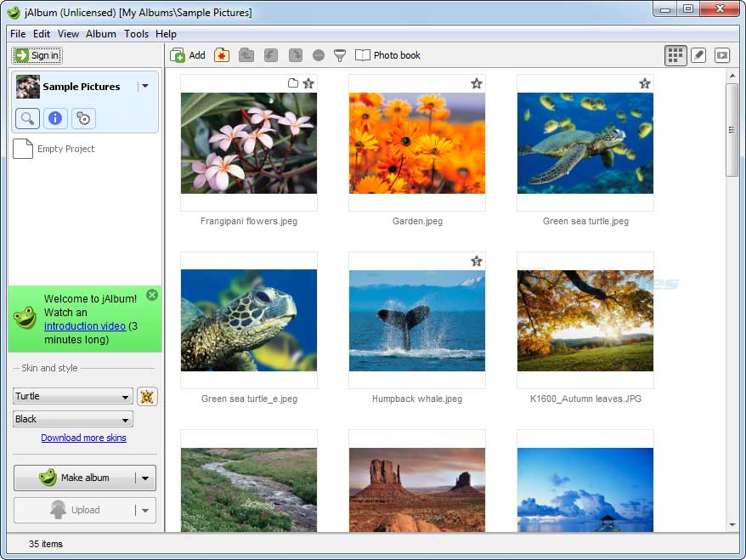Click the Download more skins link

click(83, 438)
